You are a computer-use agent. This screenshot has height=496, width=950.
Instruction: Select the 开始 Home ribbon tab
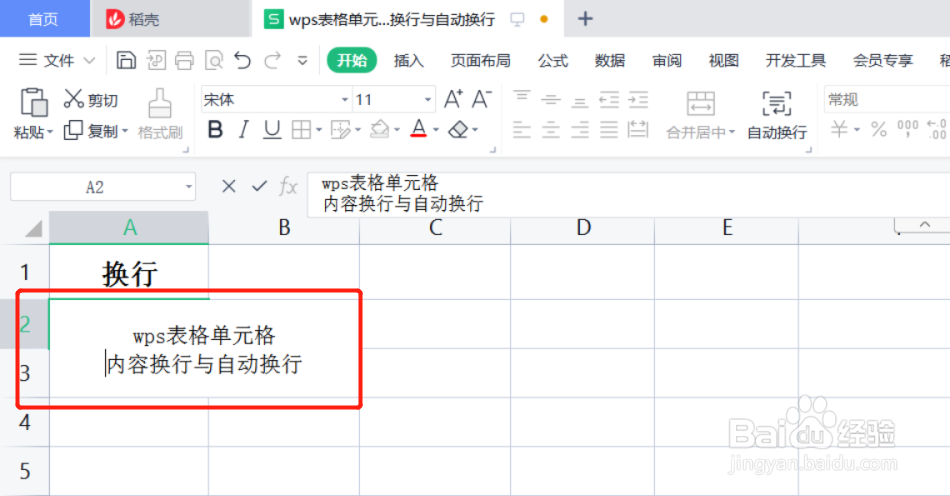(x=352, y=60)
